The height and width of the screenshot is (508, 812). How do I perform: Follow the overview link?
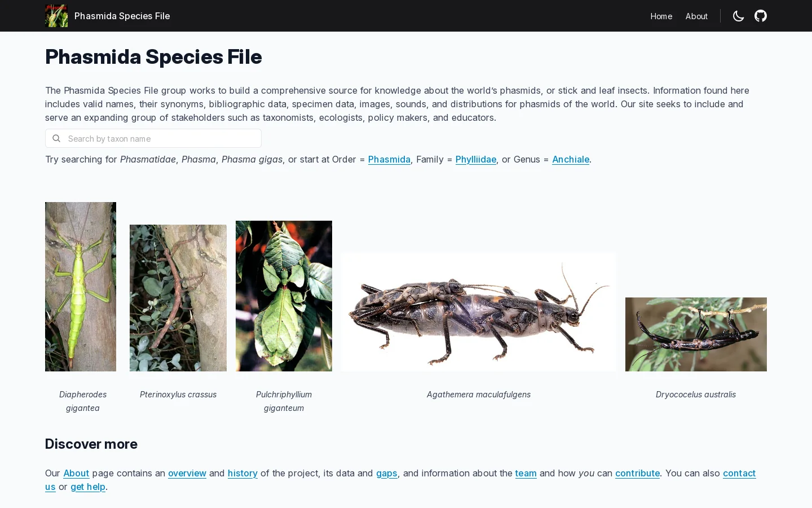pyautogui.click(x=187, y=473)
